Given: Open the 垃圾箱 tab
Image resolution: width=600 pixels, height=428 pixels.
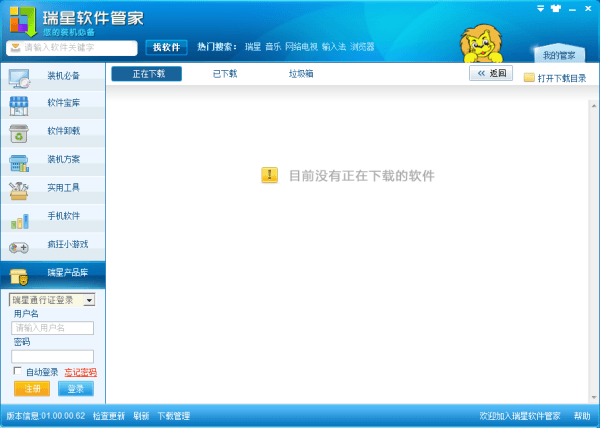Looking at the screenshot, I should tap(301, 74).
